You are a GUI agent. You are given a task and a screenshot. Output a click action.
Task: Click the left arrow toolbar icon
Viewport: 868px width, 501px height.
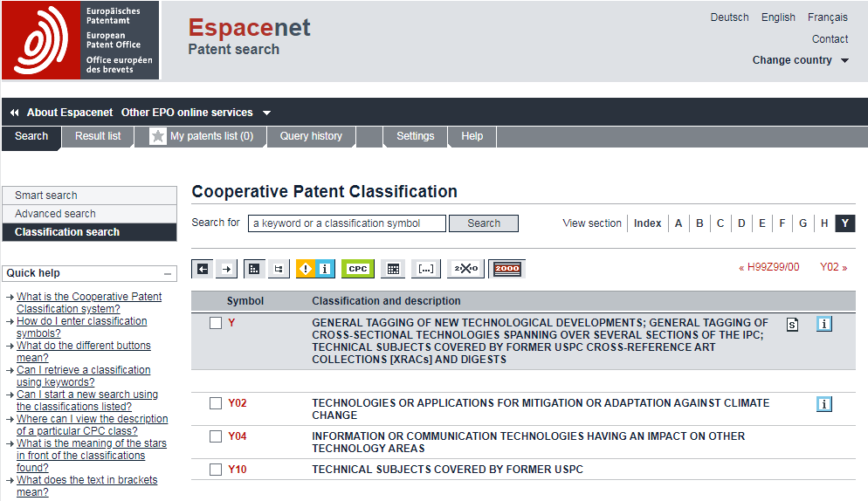203,269
